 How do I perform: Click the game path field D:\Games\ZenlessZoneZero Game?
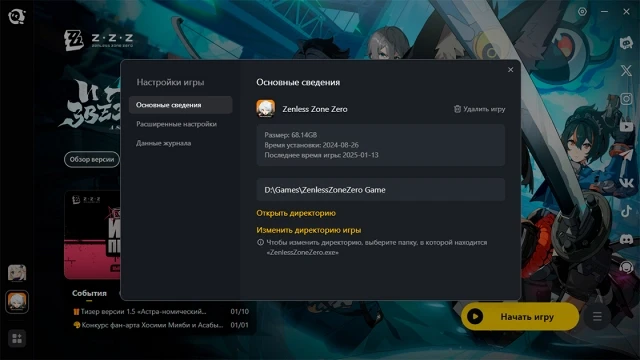coord(380,189)
